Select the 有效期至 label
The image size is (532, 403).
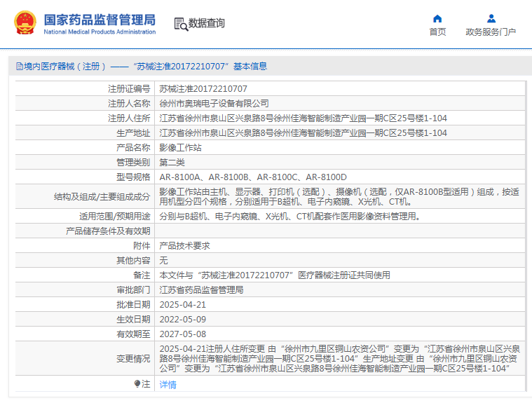click(x=133, y=334)
